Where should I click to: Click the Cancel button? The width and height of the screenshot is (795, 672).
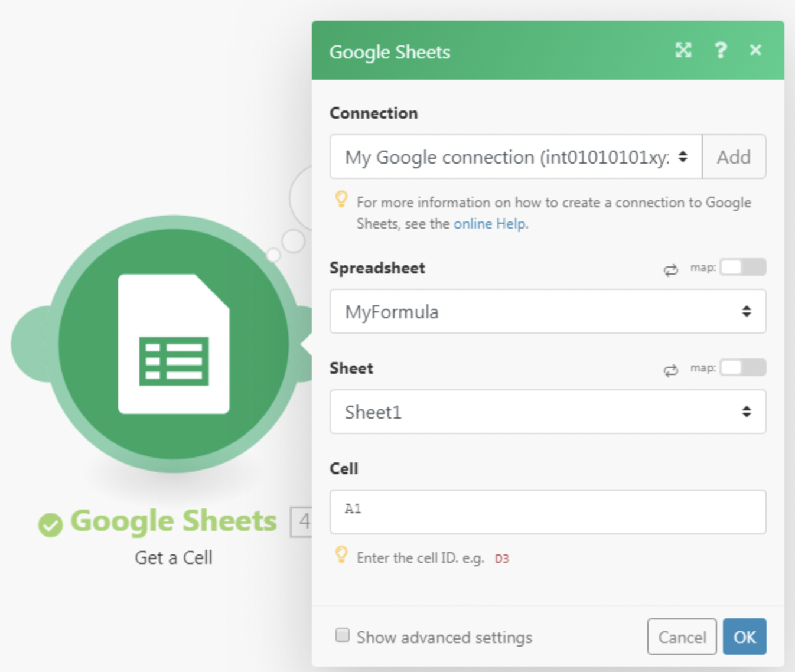(x=682, y=637)
